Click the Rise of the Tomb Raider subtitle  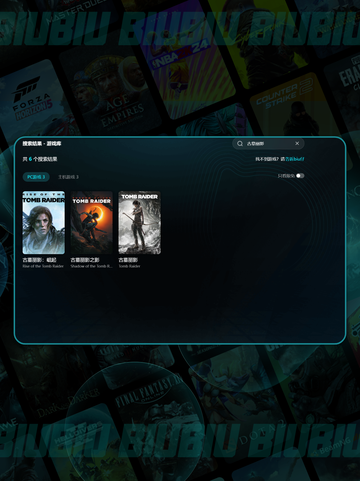pos(43,266)
